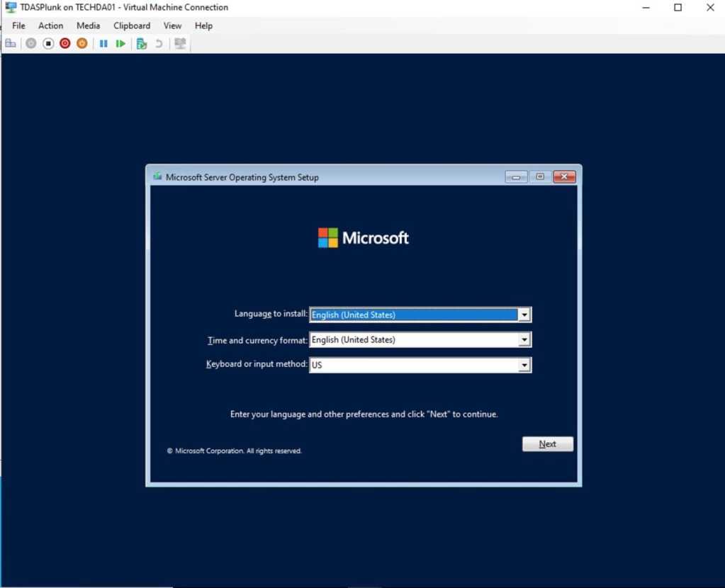Pause the virtual machine with the toolbar icon
725x588 pixels.
(x=103, y=43)
